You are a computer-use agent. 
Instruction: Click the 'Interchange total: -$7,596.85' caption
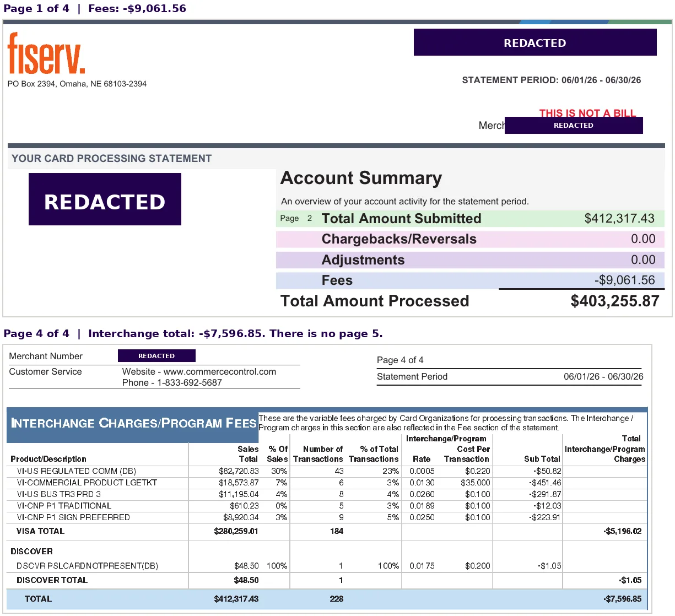click(x=177, y=334)
